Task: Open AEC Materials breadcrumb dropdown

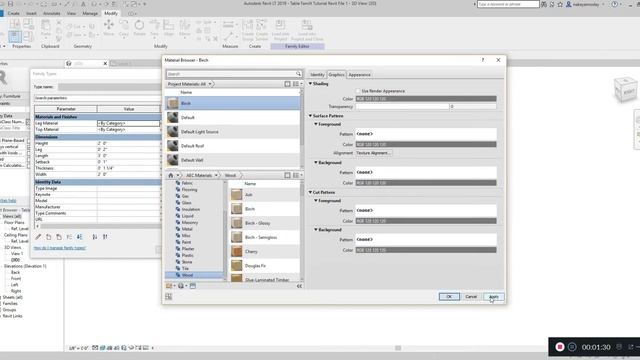Action: [x=216, y=175]
